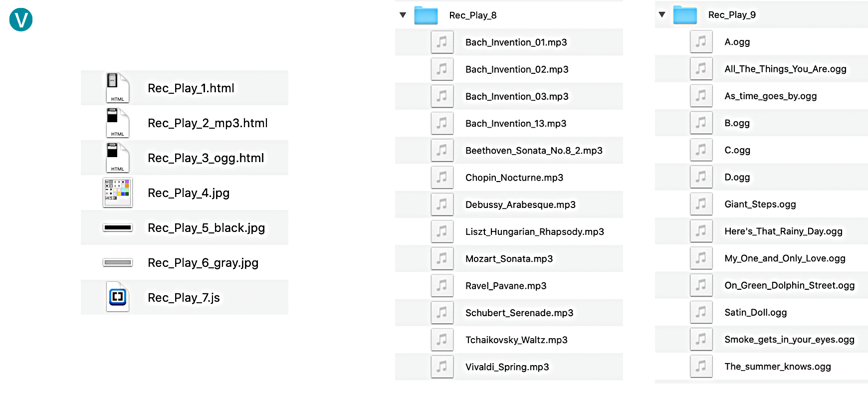
Task: Click the music icon beside Giant_Steps.ogg
Action: (x=701, y=204)
